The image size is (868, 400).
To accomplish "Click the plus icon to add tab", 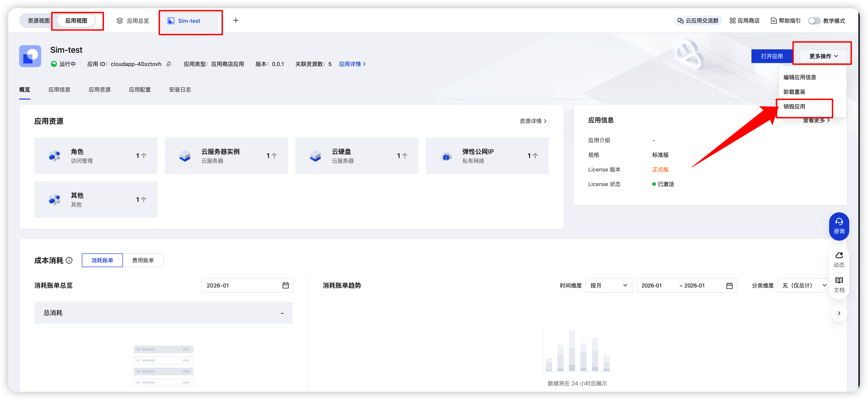I will point(236,21).
